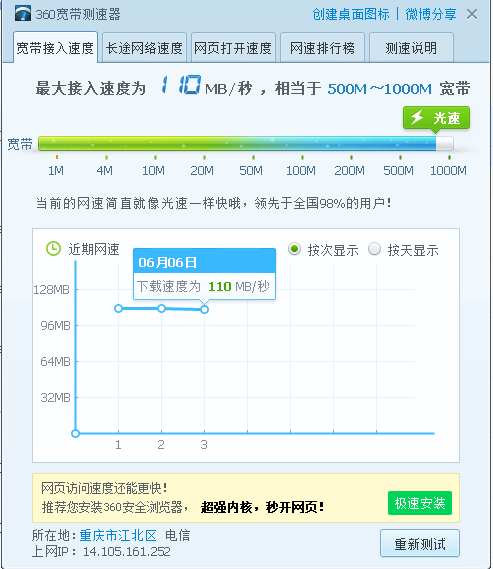Go to the 网速排行榜 tab
493x569 pixels.
[322, 48]
